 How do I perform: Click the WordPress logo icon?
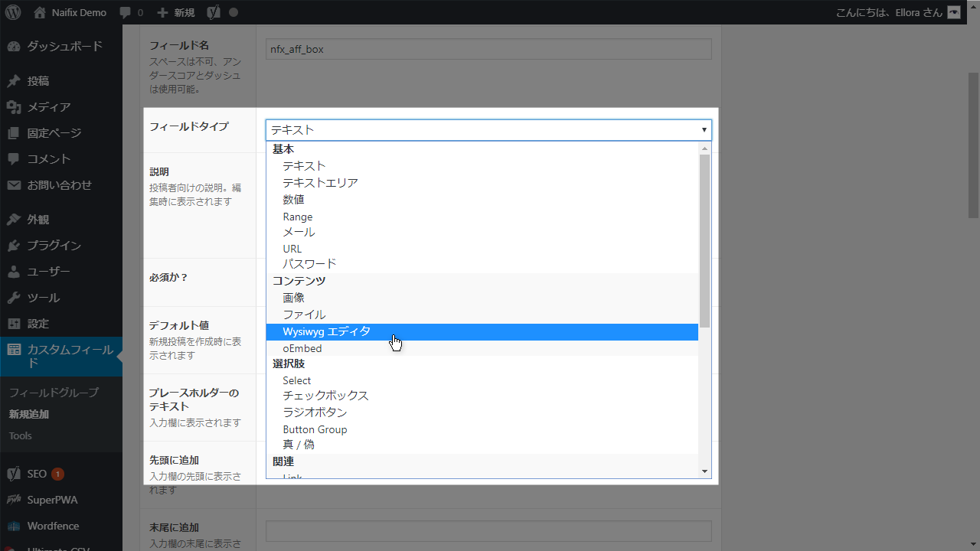[13, 12]
